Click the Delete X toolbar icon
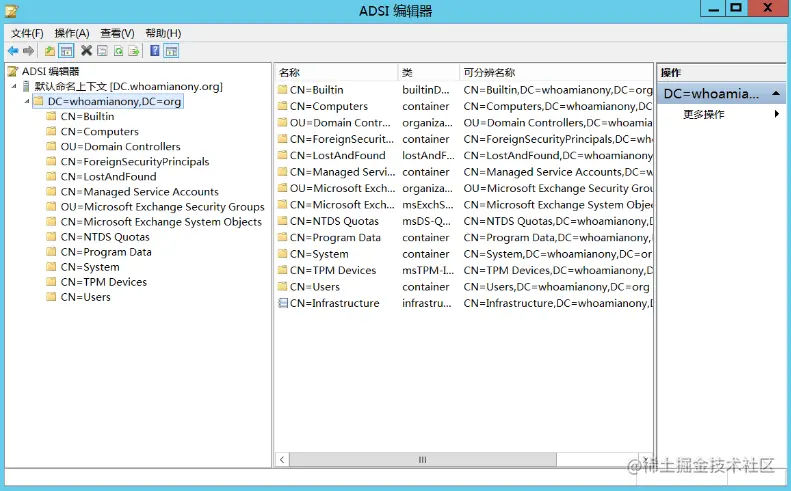791x491 pixels. click(86, 50)
